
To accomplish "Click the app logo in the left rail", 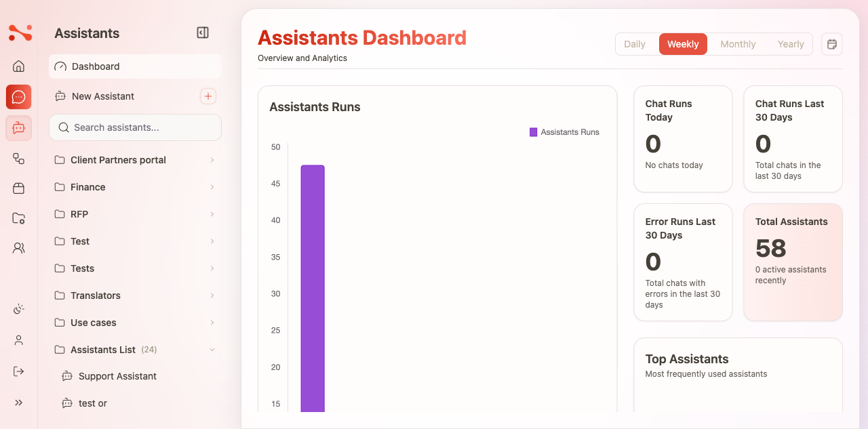I will (19, 33).
